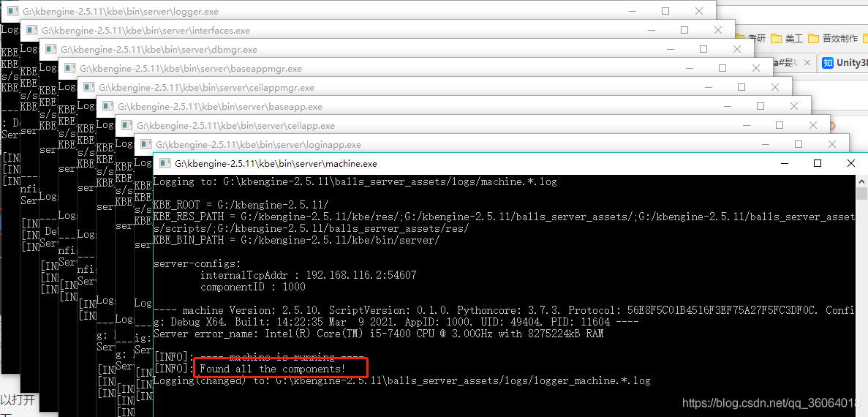The width and height of the screenshot is (868, 417).
Task: Close the machine.exe console window
Action: 851,163
